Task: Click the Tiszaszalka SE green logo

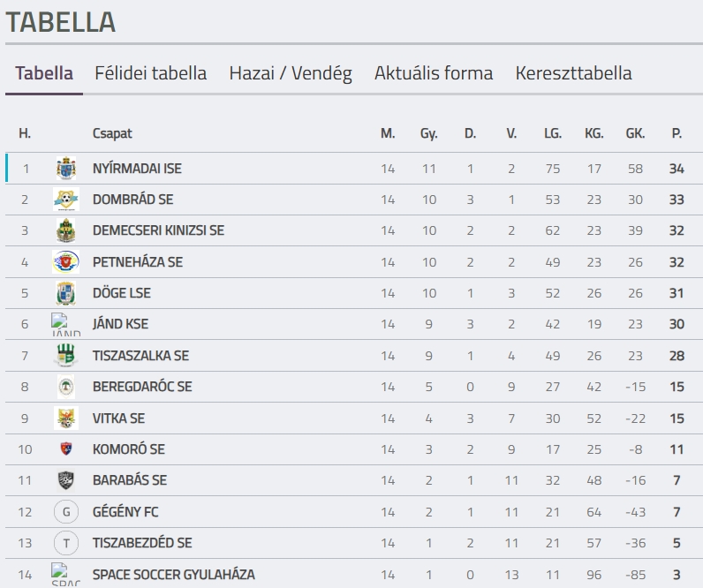Action: pos(66,356)
